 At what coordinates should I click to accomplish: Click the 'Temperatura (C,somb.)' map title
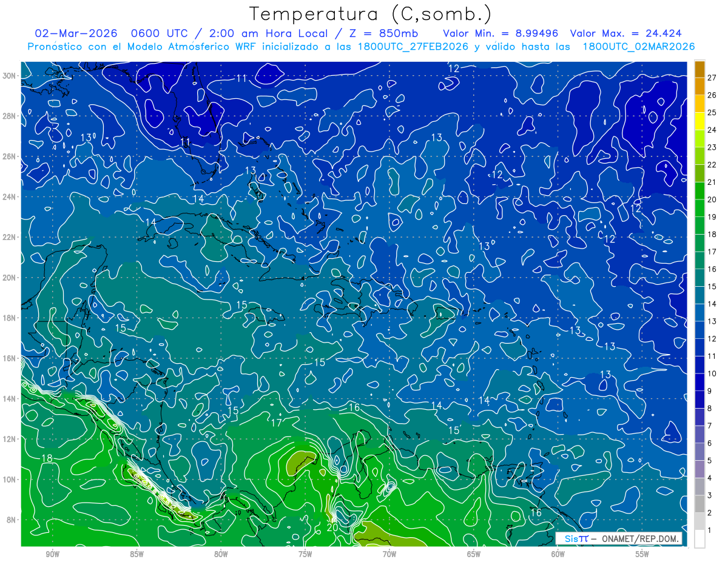[371, 14]
